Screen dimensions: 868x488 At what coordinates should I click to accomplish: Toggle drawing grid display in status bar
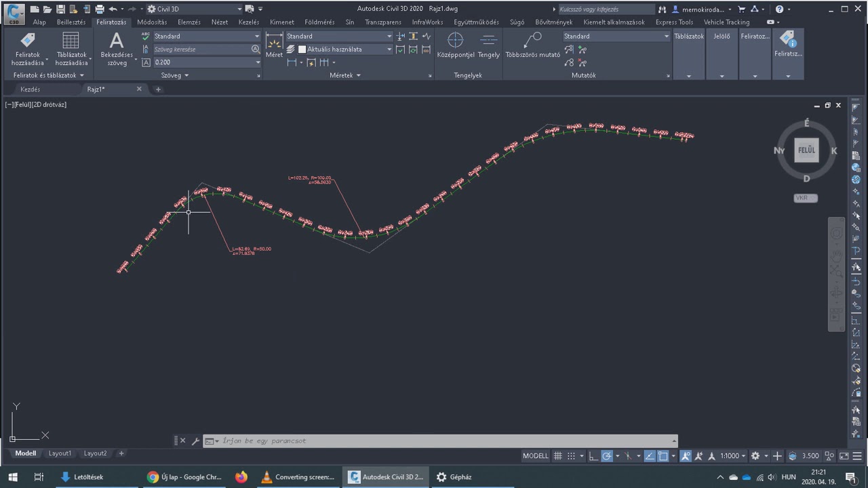coord(557,455)
